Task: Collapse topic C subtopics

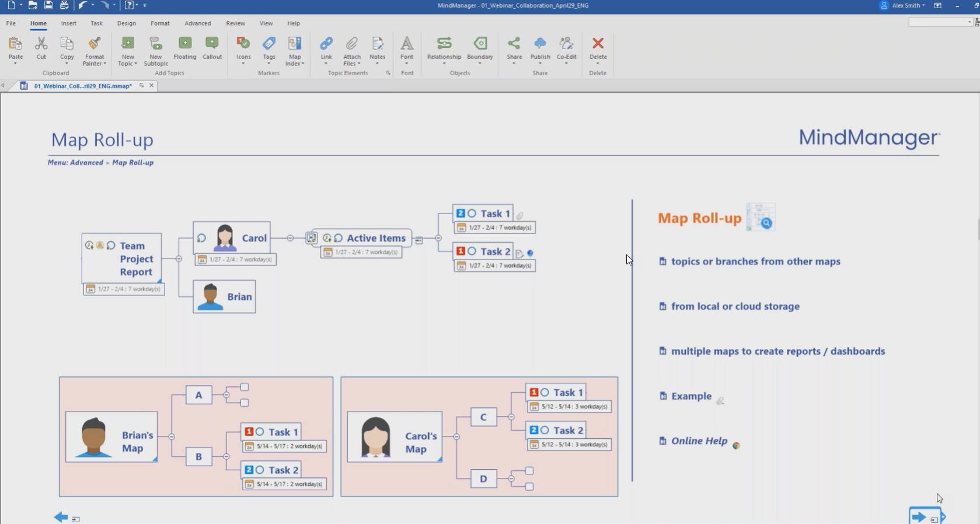Action: [511, 417]
